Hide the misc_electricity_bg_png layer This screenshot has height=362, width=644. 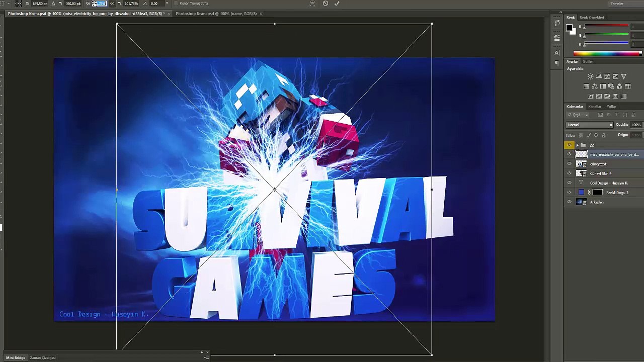click(x=570, y=154)
